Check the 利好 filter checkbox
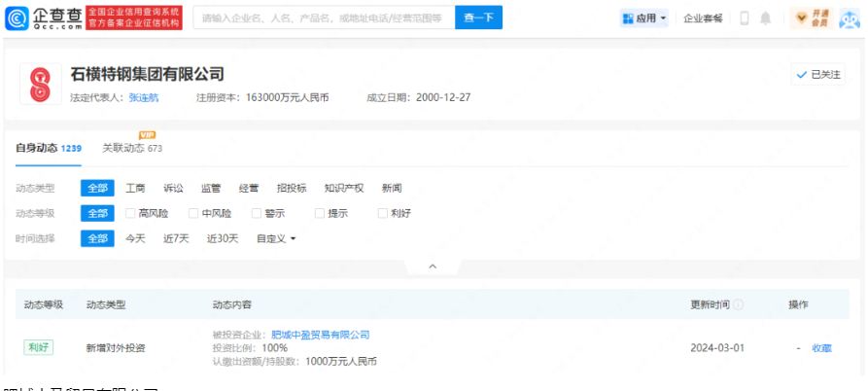This screenshot has width=868, height=391. (x=383, y=213)
